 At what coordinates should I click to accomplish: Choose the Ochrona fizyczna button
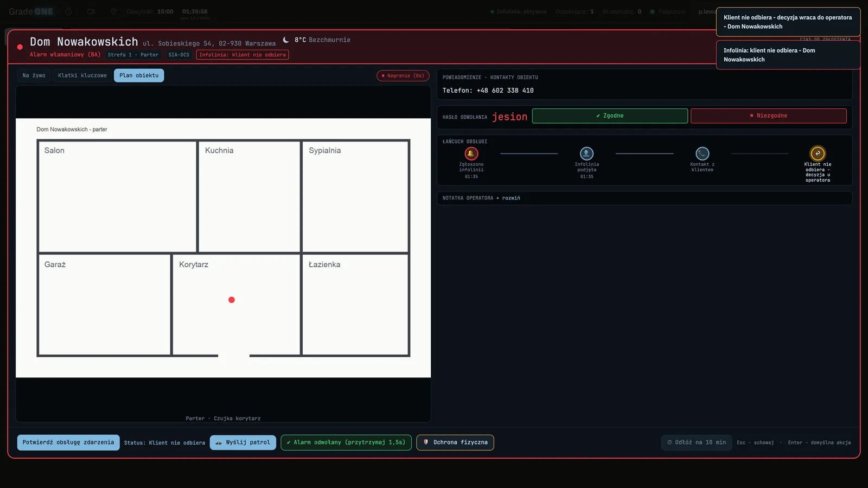[455, 442]
